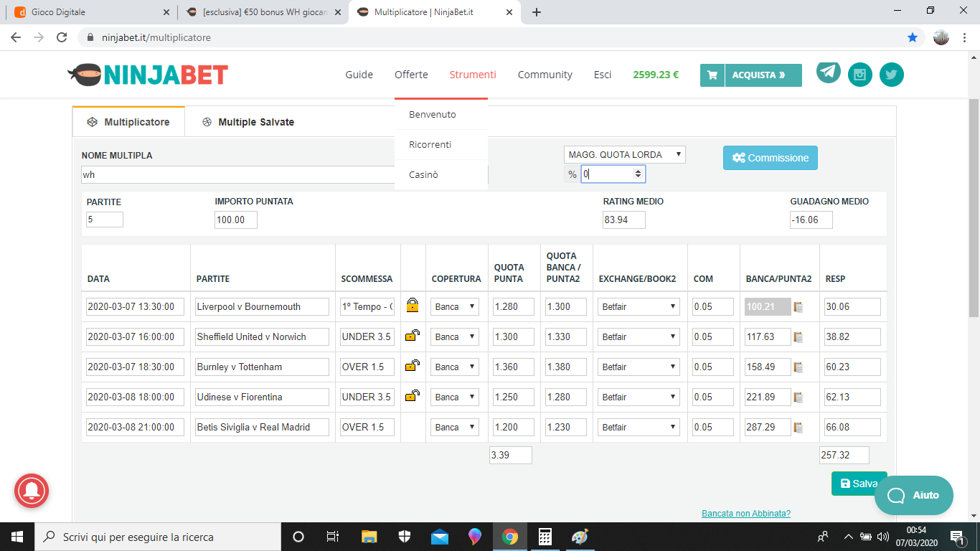Open Exchange dropdown for Liverpool v Bournemouth
Screen dimensions: 980x551
[639, 306]
